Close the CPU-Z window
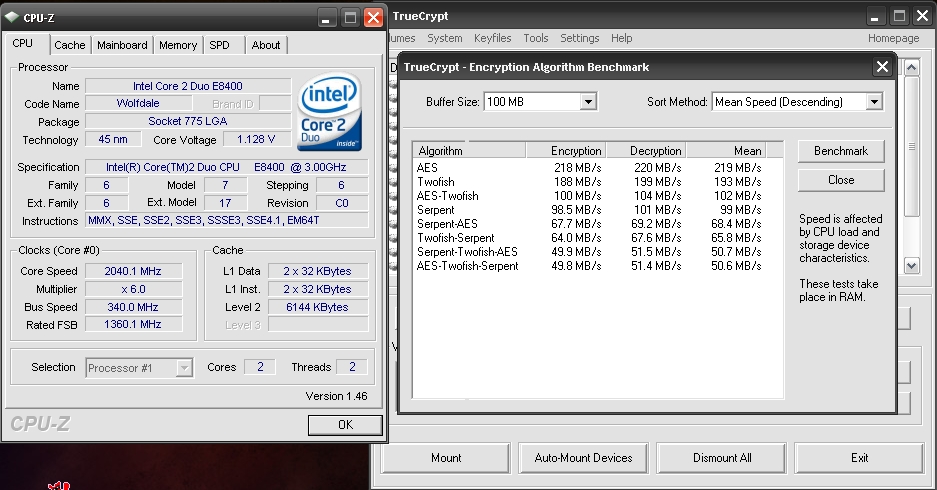937x490 pixels. pyautogui.click(x=373, y=17)
